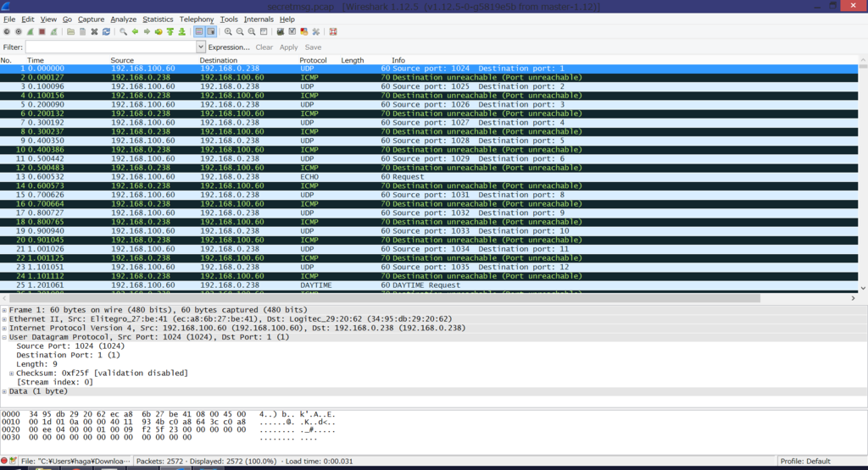Sort by the Time column header
The height and width of the screenshot is (470, 868).
36,60
